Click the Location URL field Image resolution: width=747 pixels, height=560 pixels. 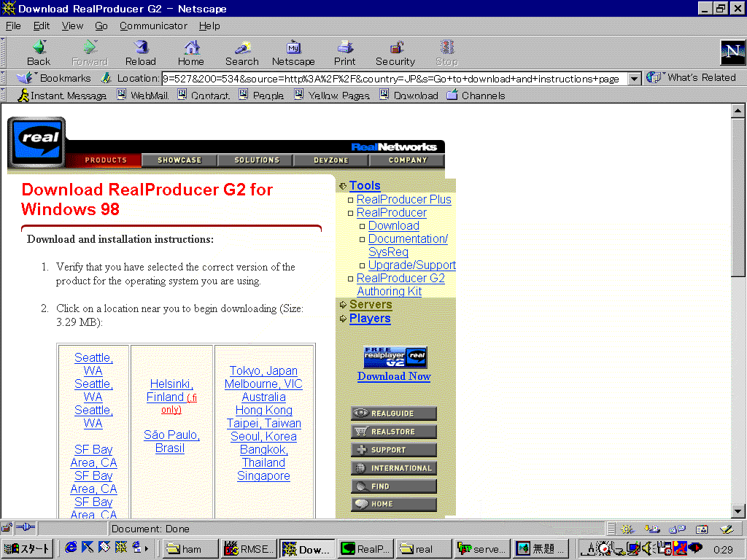[395, 79]
